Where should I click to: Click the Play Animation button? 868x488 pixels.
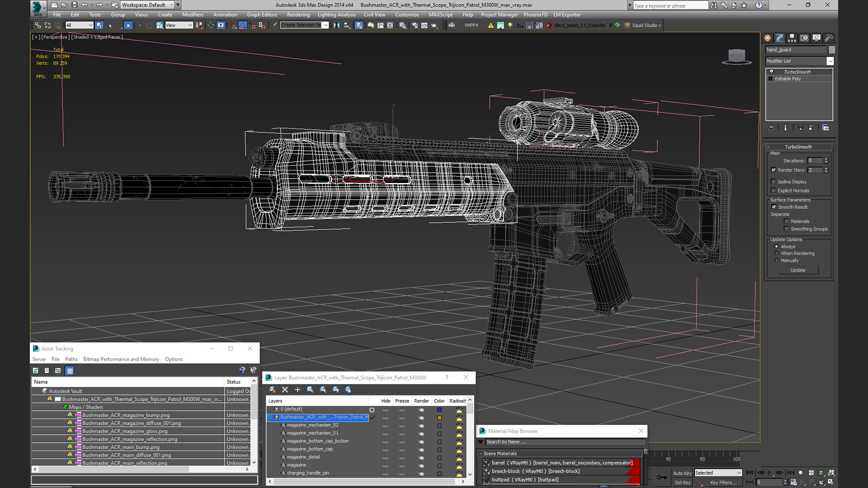(770, 473)
